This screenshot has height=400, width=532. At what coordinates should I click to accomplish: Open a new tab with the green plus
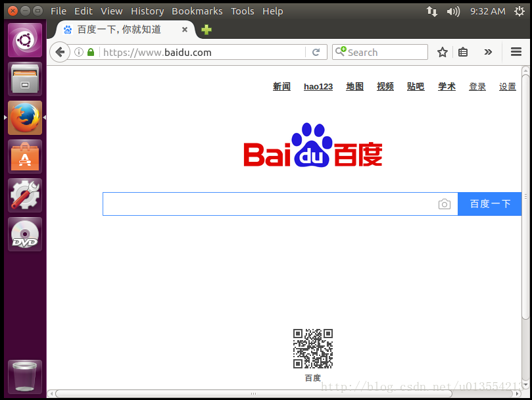coord(206,30)
